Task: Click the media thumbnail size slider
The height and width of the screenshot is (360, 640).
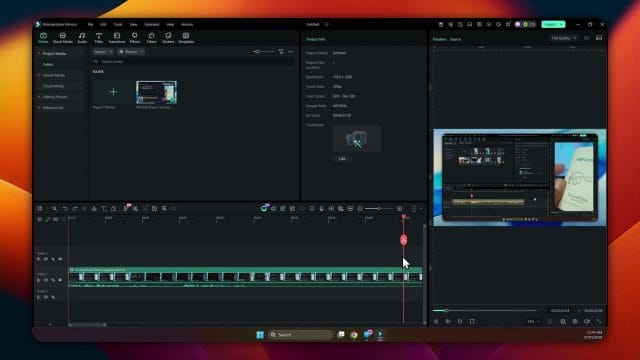Action: point(263,52)
